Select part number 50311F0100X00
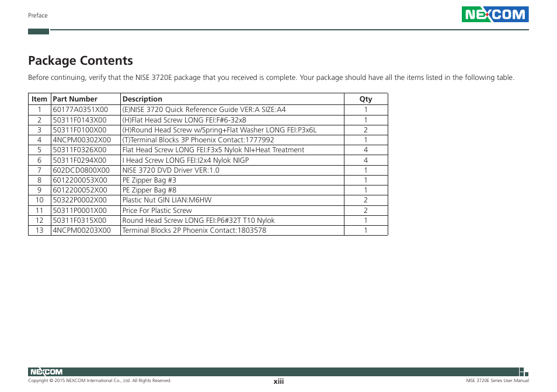 coord(79,130)
